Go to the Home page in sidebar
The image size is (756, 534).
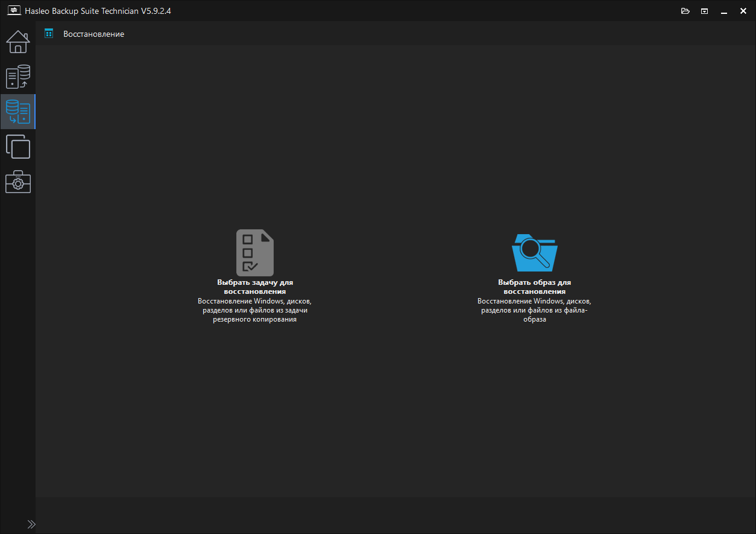18,42
